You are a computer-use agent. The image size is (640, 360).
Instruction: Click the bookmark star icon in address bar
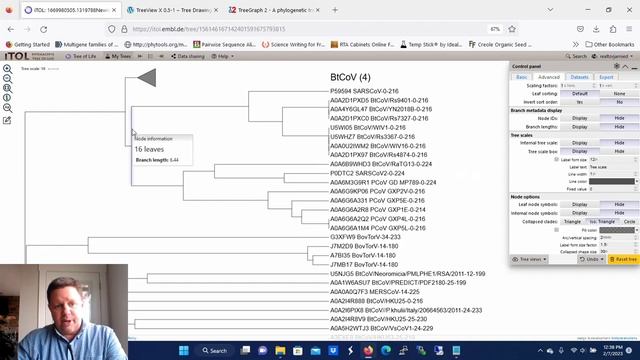click(x=512, y=29)
